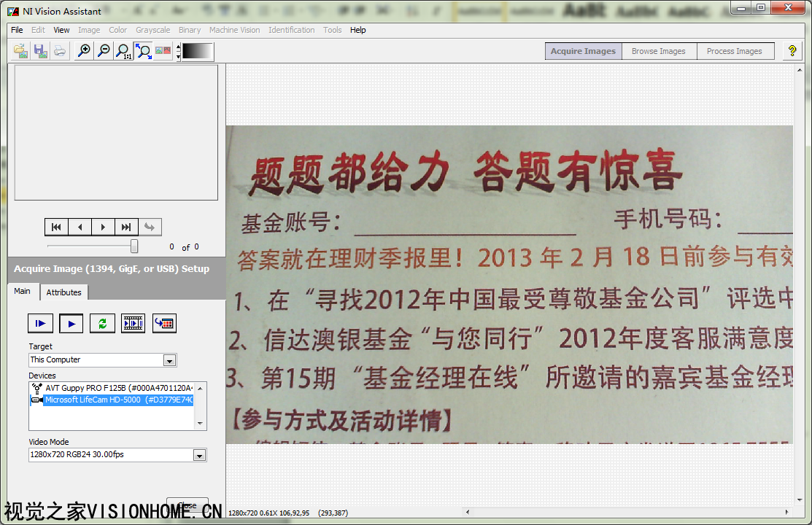Open the Color menu
This screenshot has width=812, height=525.
118,30
